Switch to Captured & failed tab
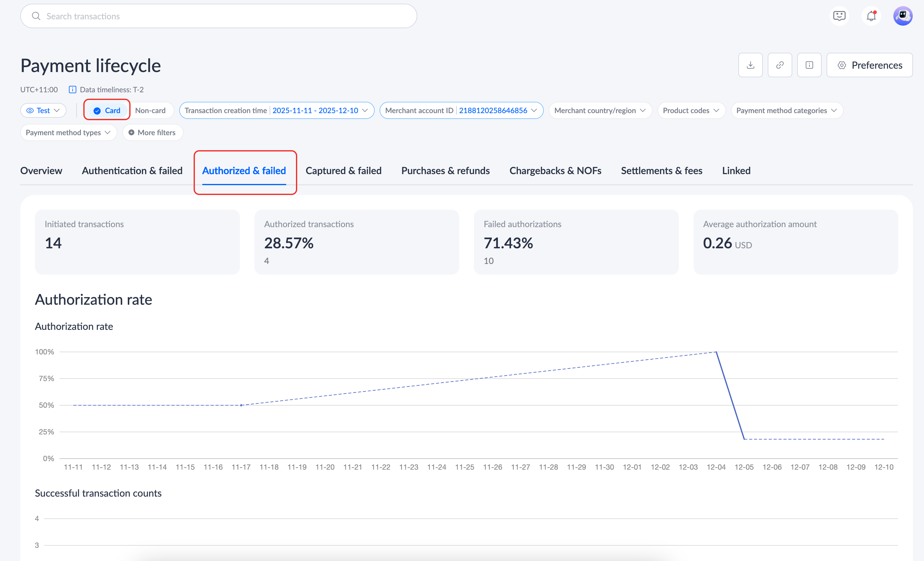Image resolution: width=924 pixels, height=561 pixels. point(343,171)
